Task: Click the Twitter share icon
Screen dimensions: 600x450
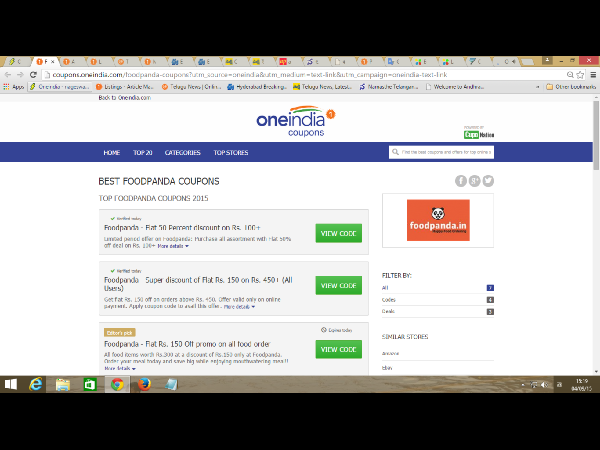Action: [x=489, y=181]
